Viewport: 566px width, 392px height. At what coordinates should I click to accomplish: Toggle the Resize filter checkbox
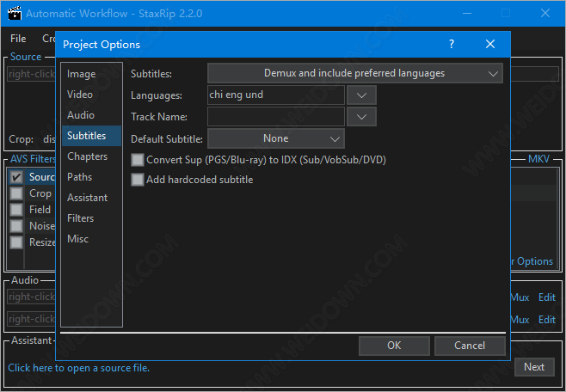click(16, 242)
